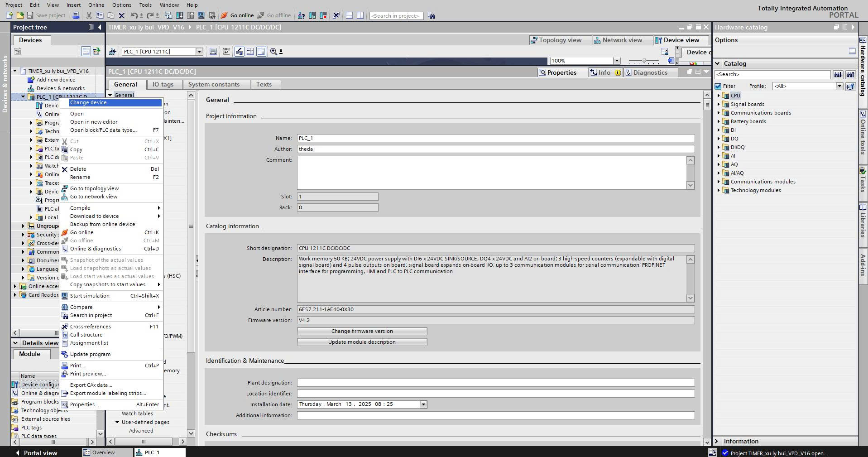Click the Open project toolbar icon

20,15
